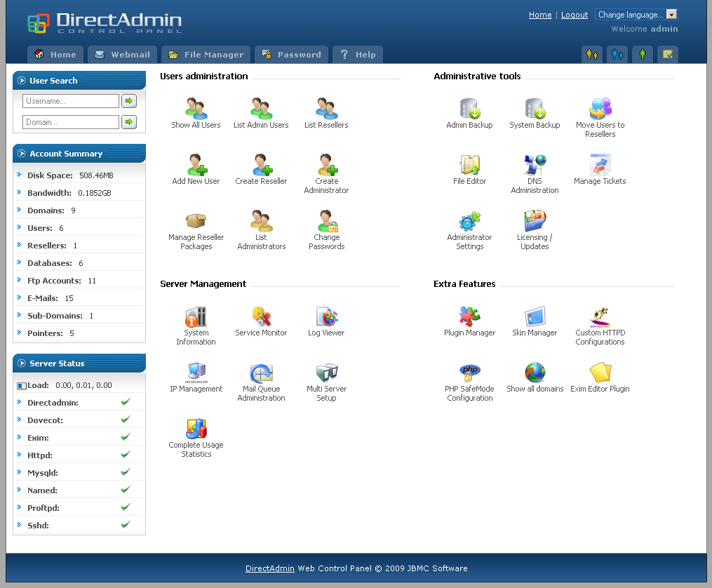Open the Webmail tab
The height and width of the screenshot is (588, 712).
pos(122,55)
